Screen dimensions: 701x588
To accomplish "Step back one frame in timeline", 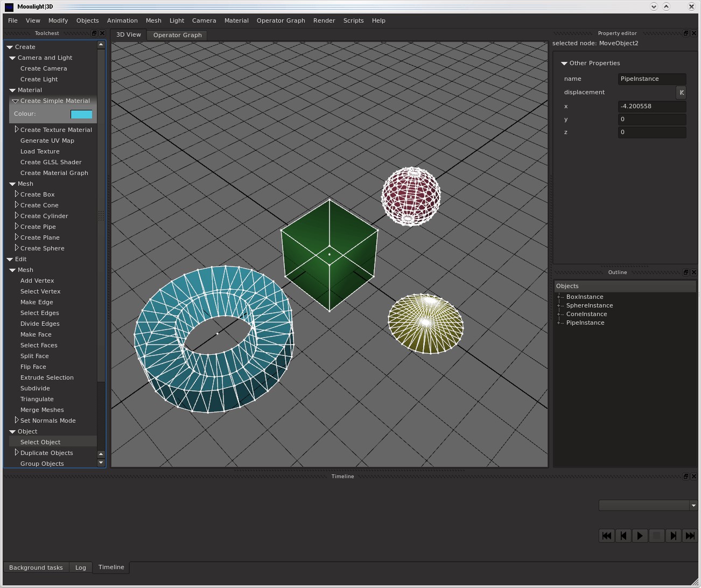I will point(623,536).
